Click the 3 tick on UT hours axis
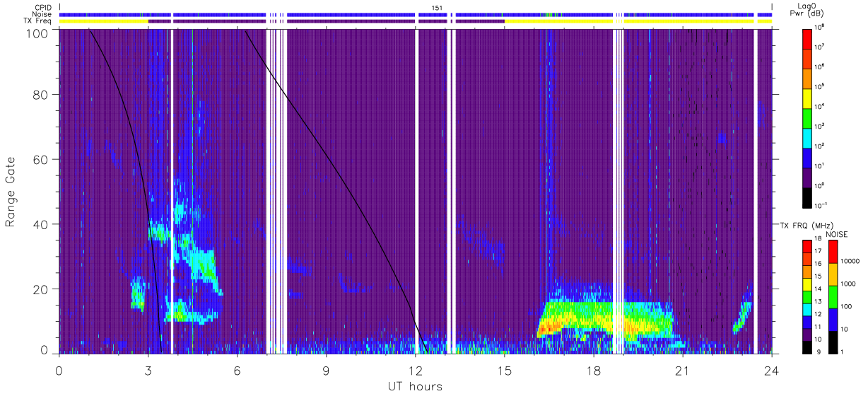The height and width of the screenshot is (401, 868). click(x=148, y=370)
